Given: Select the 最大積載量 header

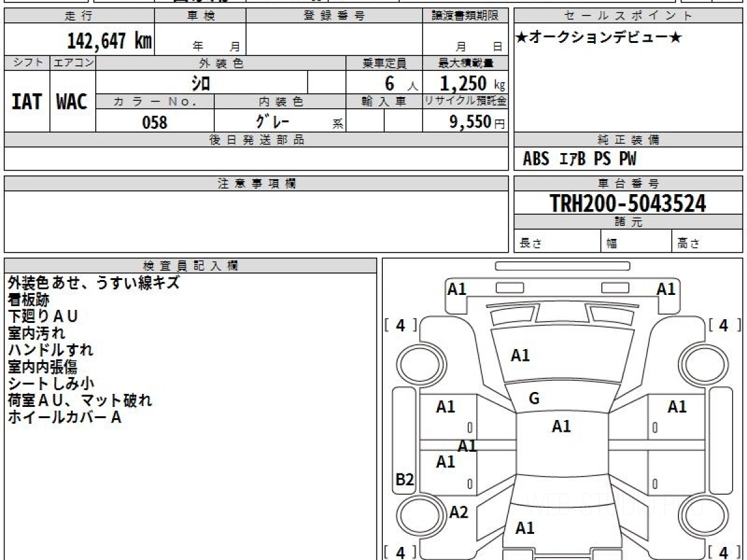Looking at the screenshot, I should pos(466,63).
